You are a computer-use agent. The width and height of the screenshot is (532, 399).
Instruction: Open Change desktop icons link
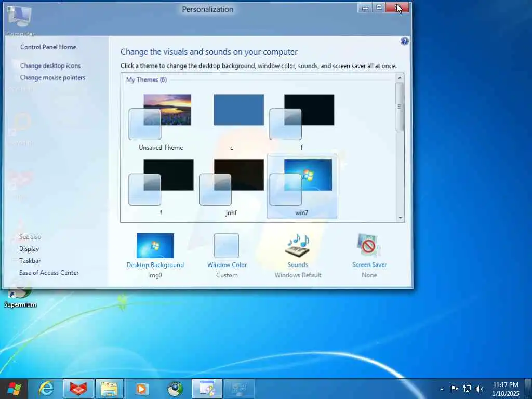click(x=50, y=66)
